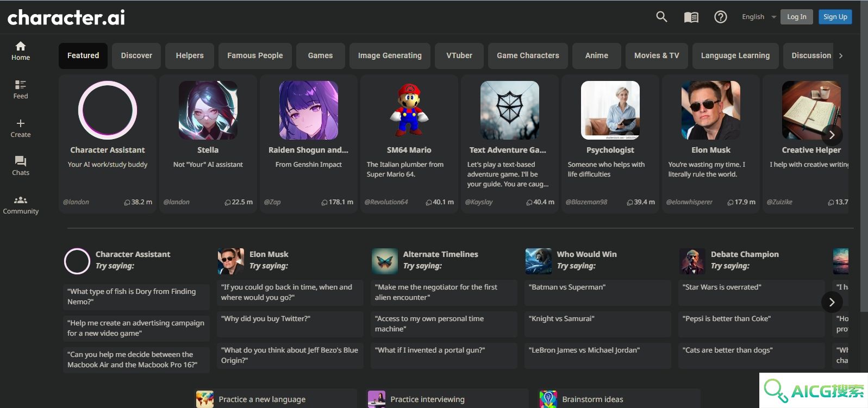
Task: Choose the alien encounter negotiator prompt
Action: click(444, 292)
